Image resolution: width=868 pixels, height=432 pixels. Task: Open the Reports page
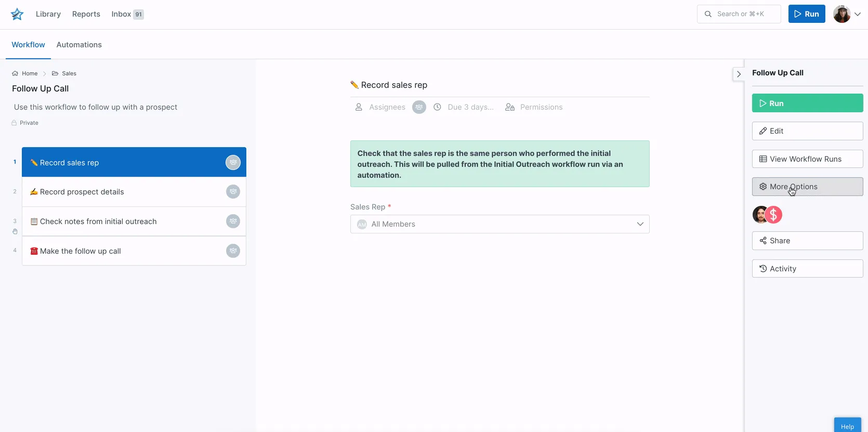tap(86, 14)
